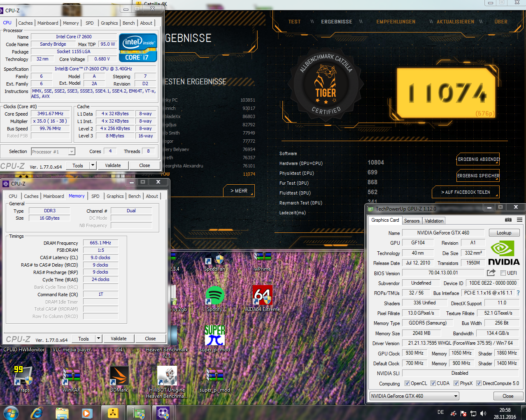Select super_pi_mod shortcut with blue SUPER pi icon

tap(214, 339)
